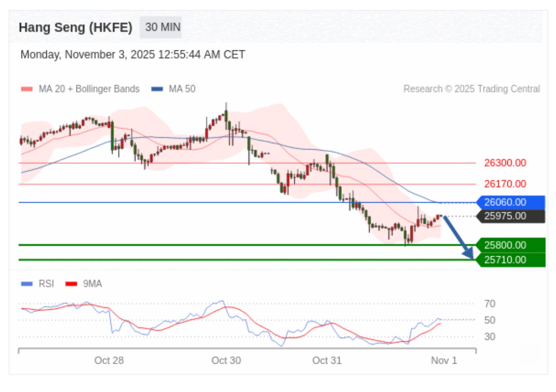Image resolution: width=556 pixels, height=392 pixels.
Task: Click the red 26170.00 resistance label
Action: (505, 183)
